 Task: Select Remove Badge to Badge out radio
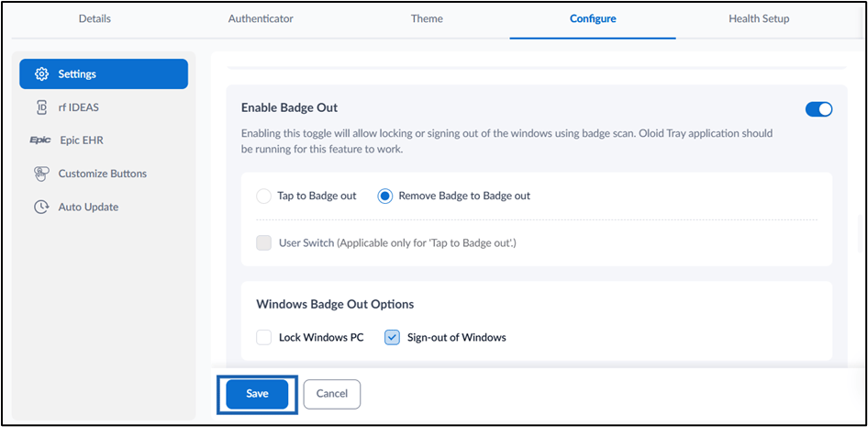coord(385,197)
